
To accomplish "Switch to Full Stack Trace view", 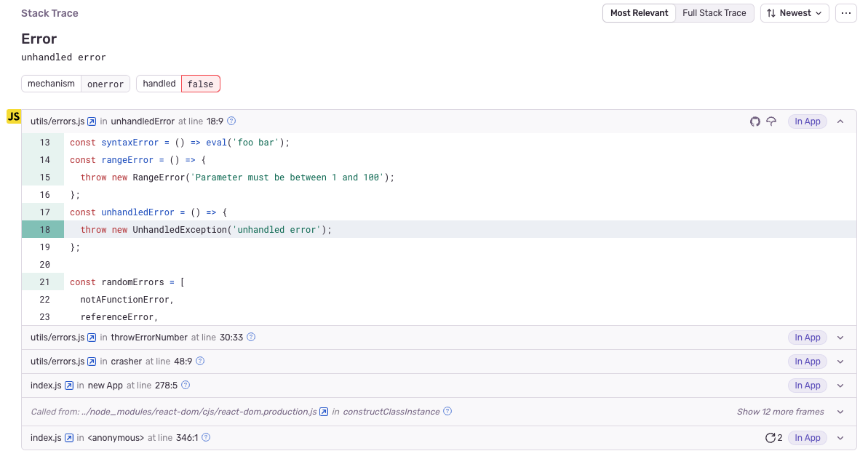I will point(714,12).
